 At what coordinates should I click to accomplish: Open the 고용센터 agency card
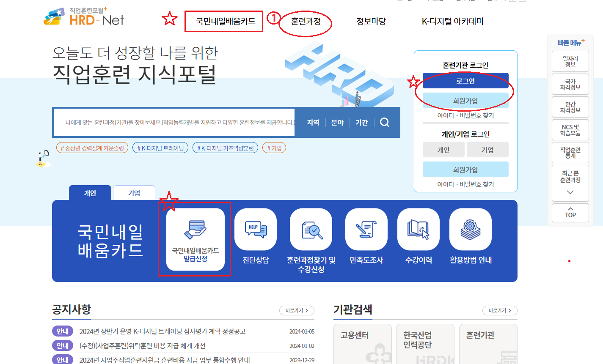[x=363, y=344]
